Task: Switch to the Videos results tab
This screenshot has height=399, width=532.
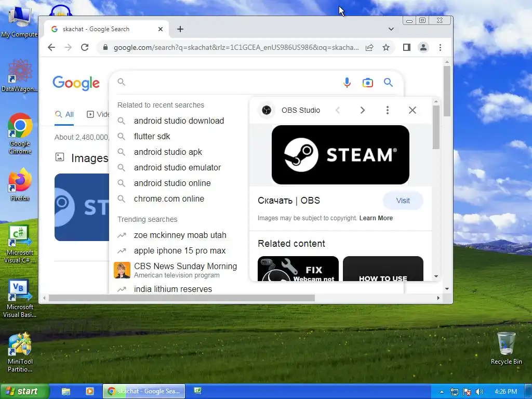Action: tap(98, 115)
